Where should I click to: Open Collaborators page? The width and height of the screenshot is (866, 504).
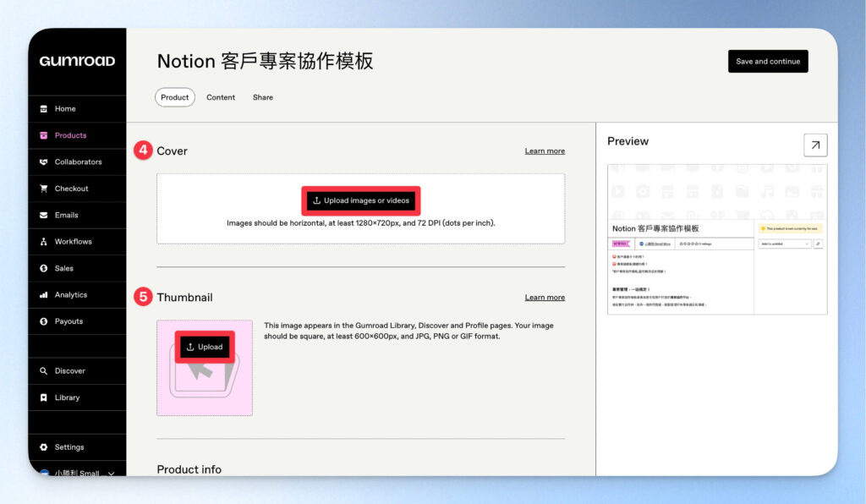77,162
